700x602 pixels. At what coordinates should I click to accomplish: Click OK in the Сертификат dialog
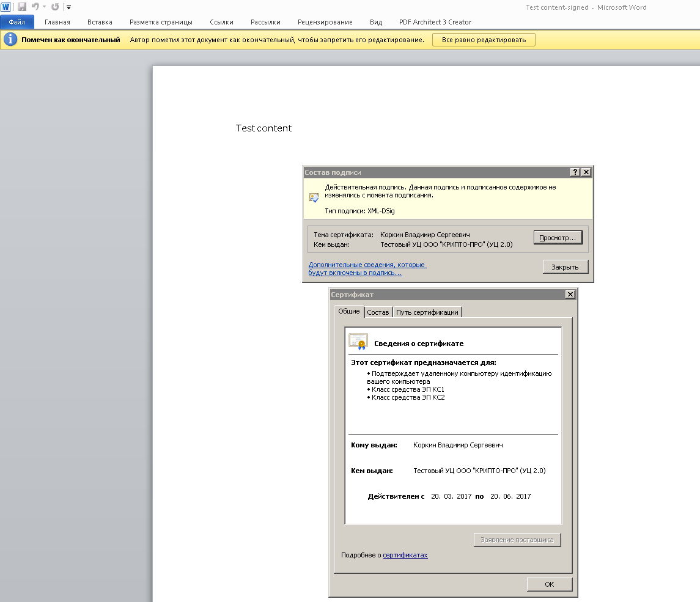click(550, 584)
